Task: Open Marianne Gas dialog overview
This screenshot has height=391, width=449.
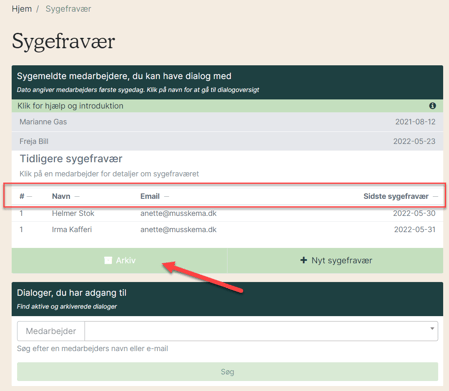Action: (227, 122)
